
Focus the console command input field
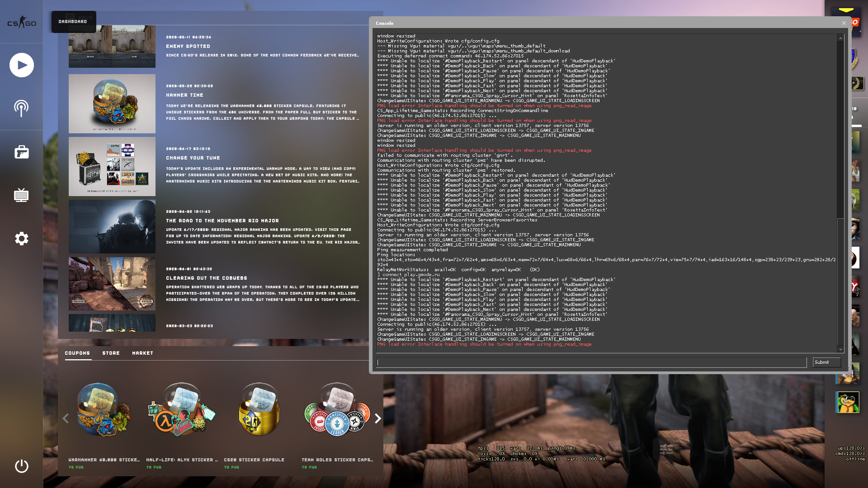(591, 362)
